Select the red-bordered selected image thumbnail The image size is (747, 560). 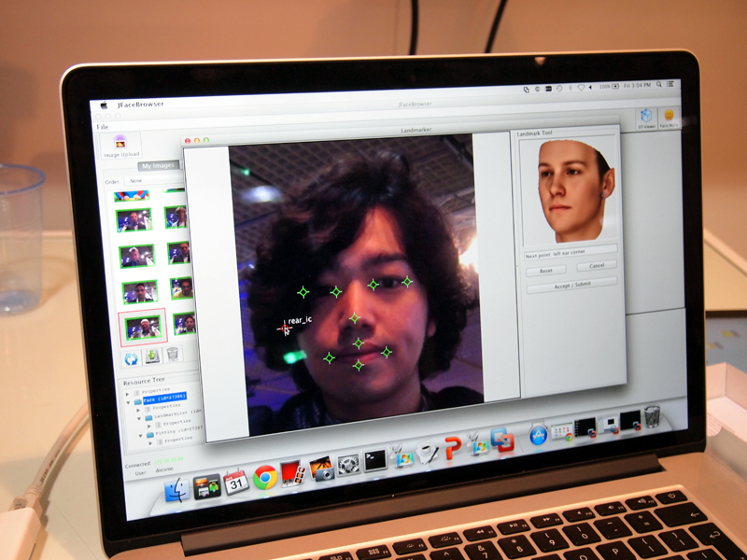tap(143, 328)
